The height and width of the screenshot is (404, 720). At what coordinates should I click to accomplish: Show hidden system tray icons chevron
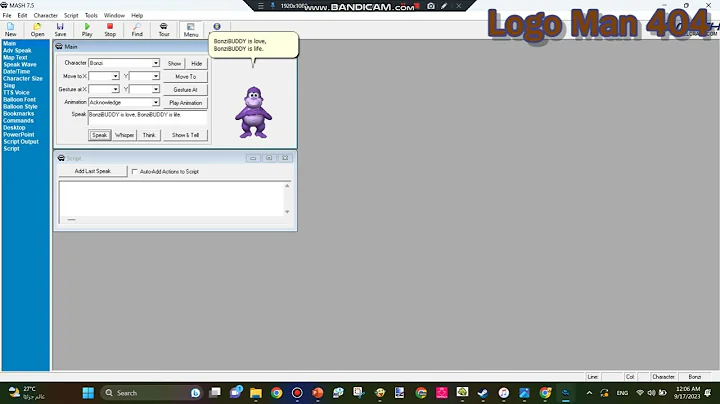point(590,393)
